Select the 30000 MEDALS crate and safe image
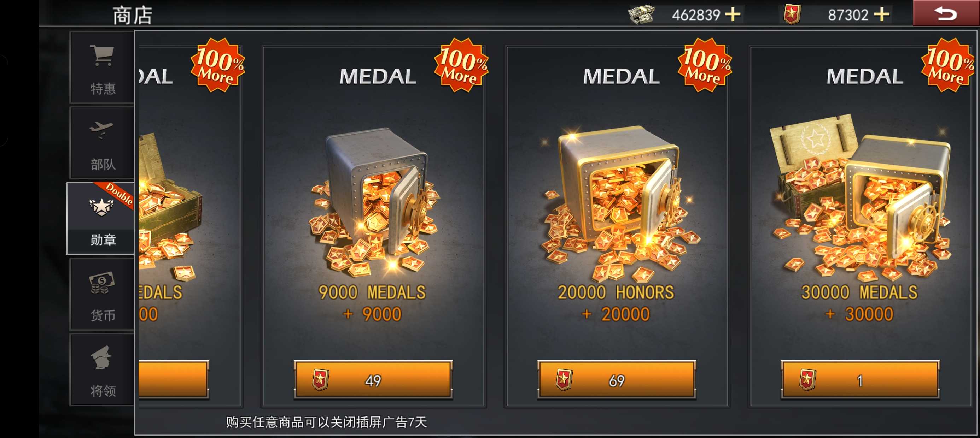 click(861, 196)
